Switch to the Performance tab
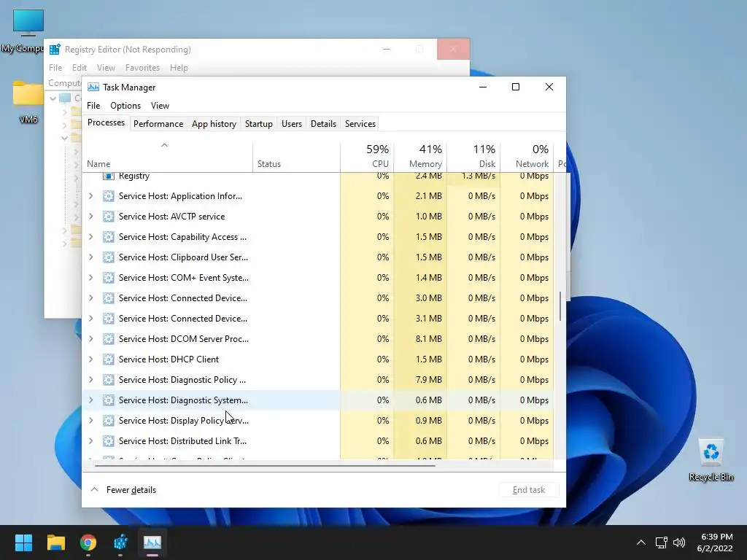The width and height of the screenshot is (747, 560). click(x=158, y=124)
